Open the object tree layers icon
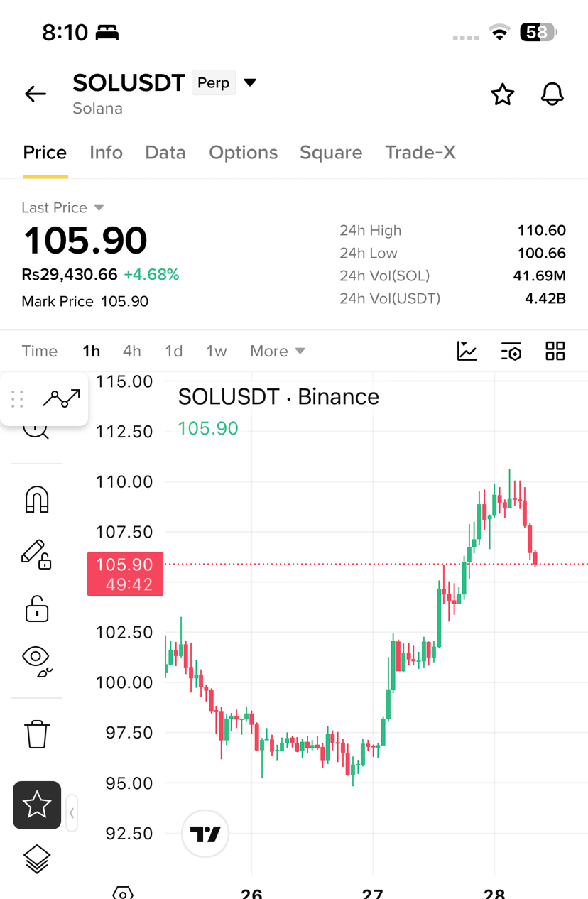Image resolution: width=588 pixels, height=899 pixels. (37, 859)
